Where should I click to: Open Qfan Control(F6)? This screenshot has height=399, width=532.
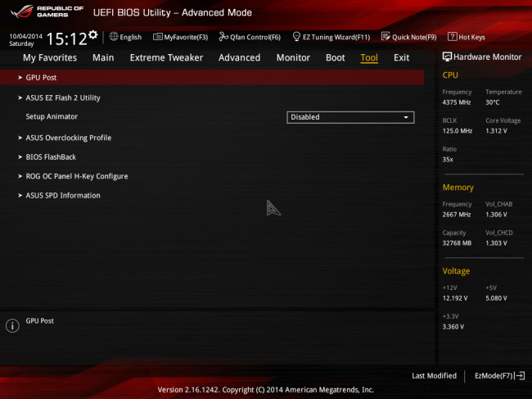[250, 37]
